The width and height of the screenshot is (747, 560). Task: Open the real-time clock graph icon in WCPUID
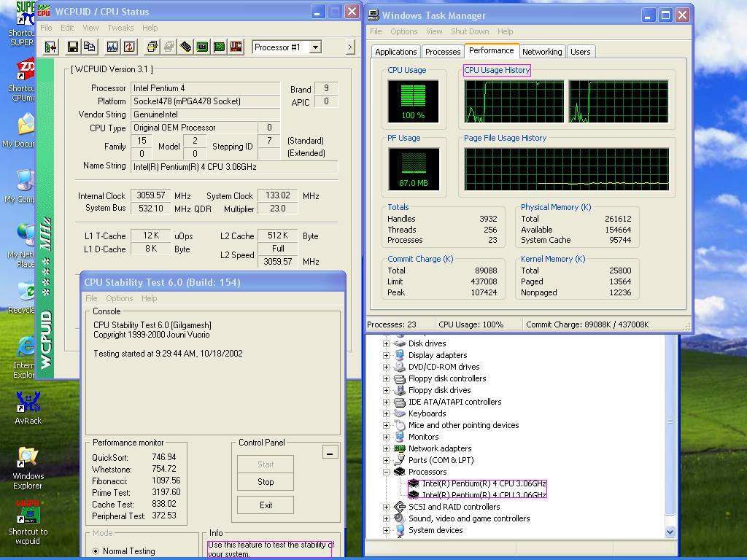pyautogui.click(x=112, y=47)
